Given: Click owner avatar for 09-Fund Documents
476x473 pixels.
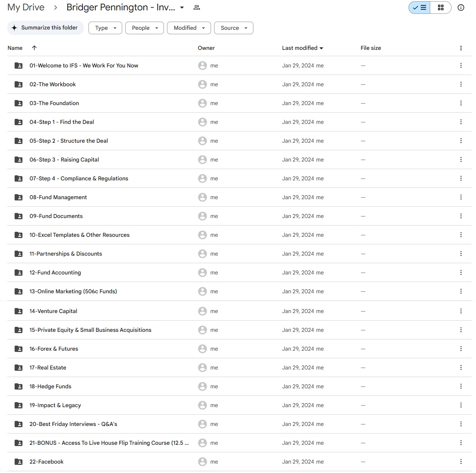Looking at the screenshot, I should 203,216.
